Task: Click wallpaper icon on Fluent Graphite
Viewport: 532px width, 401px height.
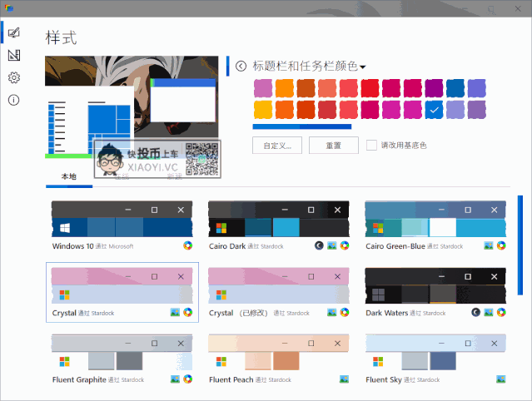Action: (175, 379)
